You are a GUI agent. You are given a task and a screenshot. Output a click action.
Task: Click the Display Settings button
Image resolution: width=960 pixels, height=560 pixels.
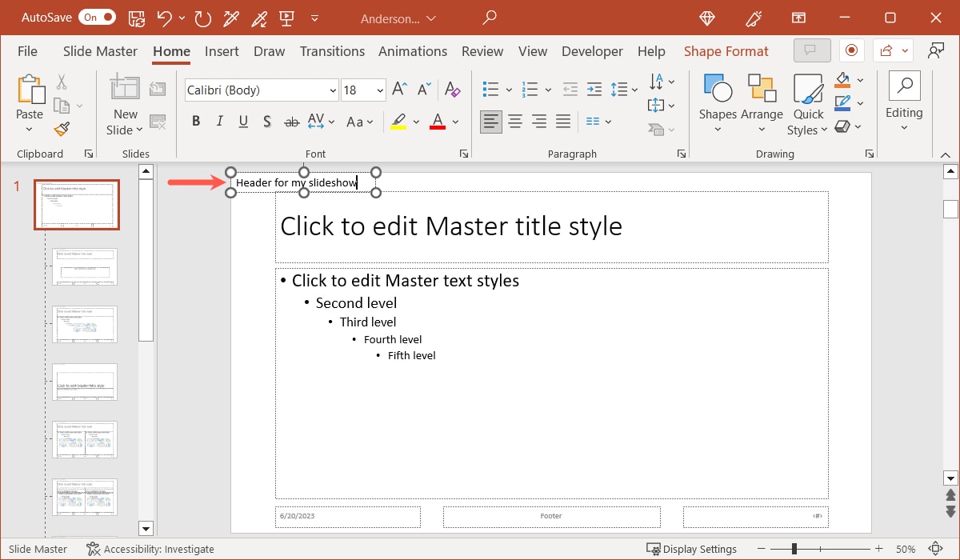tap(692, 549)
